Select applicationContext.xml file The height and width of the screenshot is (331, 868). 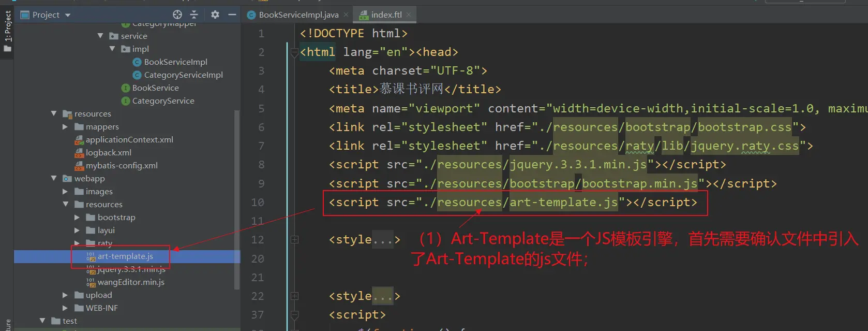(x=129, y=139)
